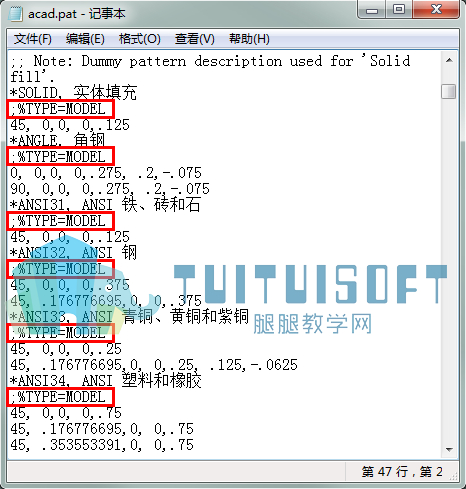
Task: Click the line '90, 0,0, 0,.275, .2,-.075'
Action: [110, 189]
